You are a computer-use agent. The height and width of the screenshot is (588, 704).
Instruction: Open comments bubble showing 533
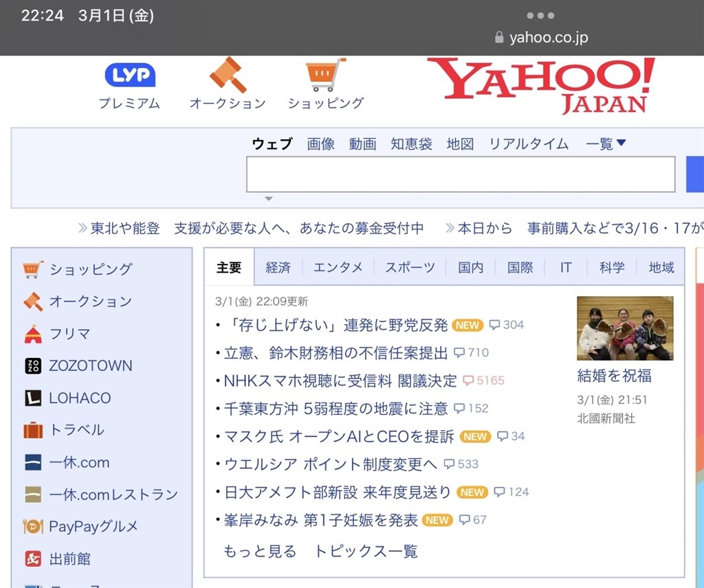[461, 464]
